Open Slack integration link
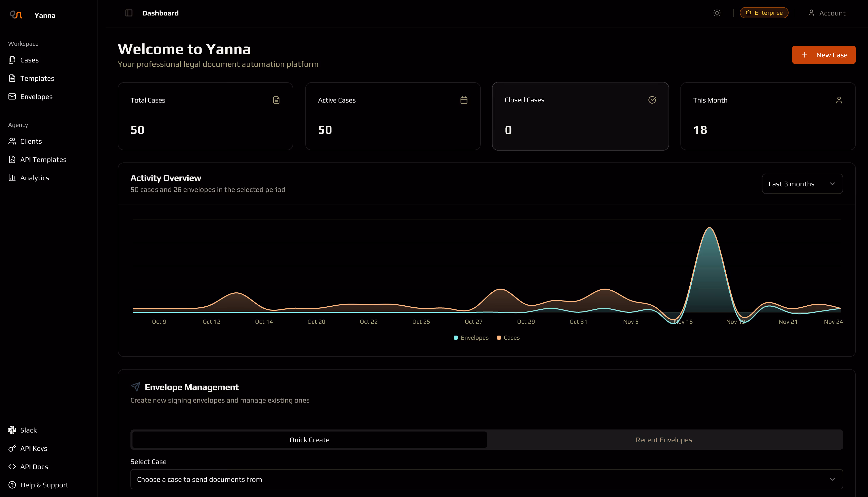 28,430
